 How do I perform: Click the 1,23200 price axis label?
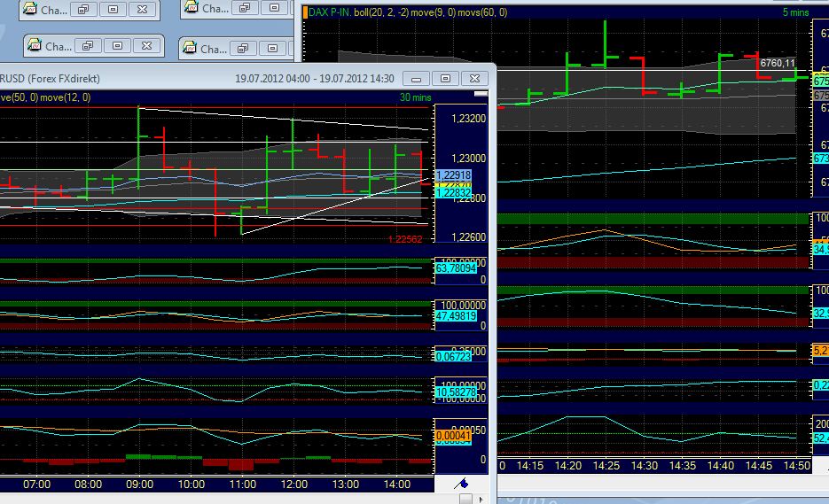pyautogui.click(x=468, y=119)
